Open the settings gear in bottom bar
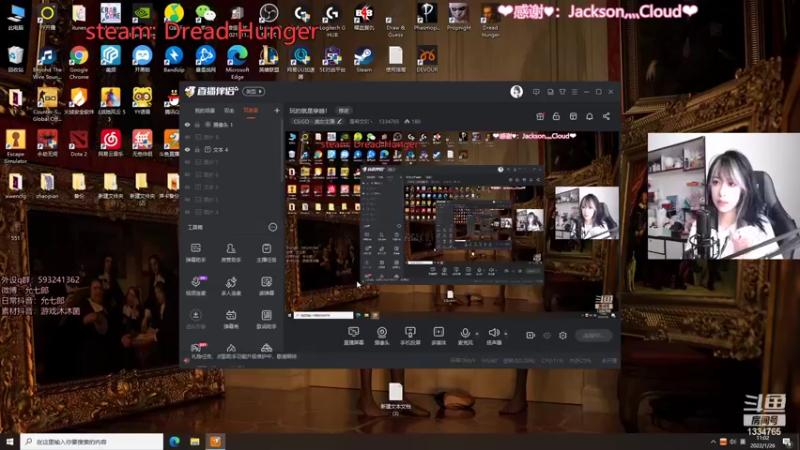The height and width of the screenshot is (450, 800). coord(563,335)
